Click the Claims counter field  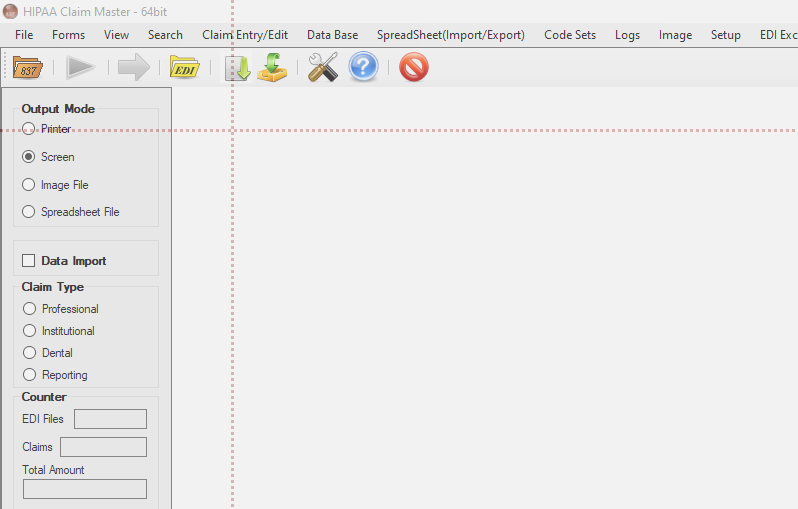[103, 447]
